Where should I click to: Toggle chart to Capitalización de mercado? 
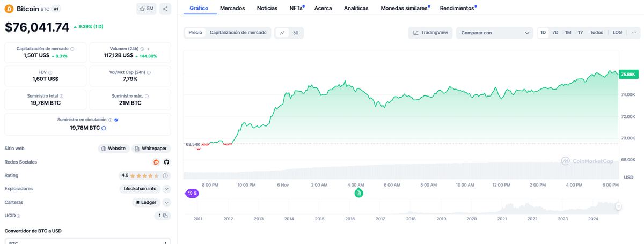(238, 33)
